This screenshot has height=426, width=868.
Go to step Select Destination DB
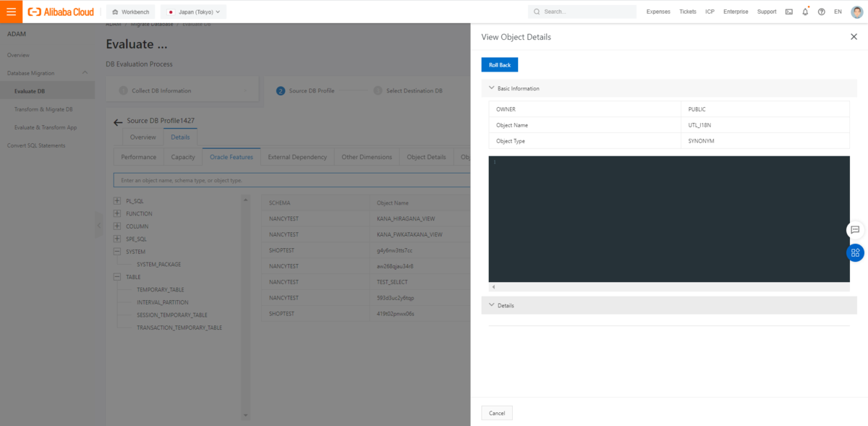[408, 91]
